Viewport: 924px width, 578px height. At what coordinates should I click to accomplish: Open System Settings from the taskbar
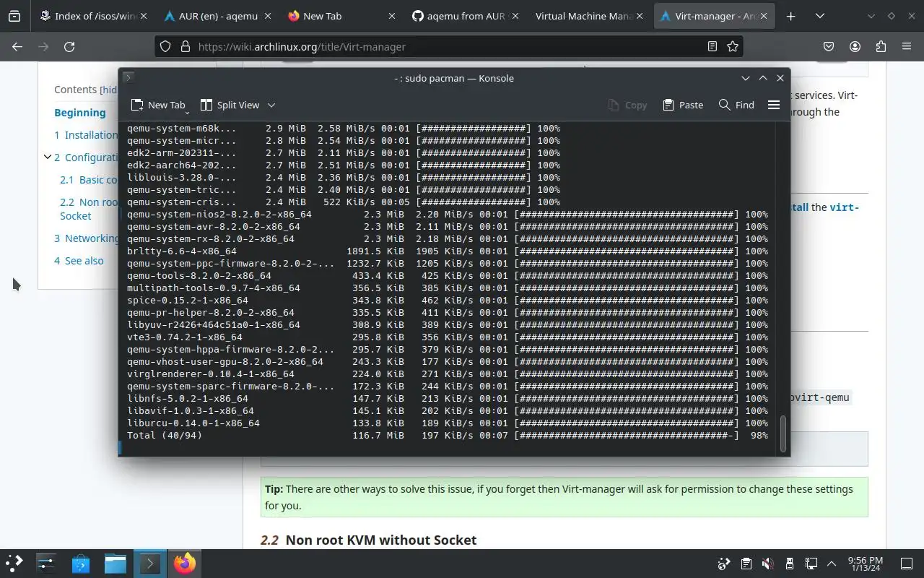[46, 563]
